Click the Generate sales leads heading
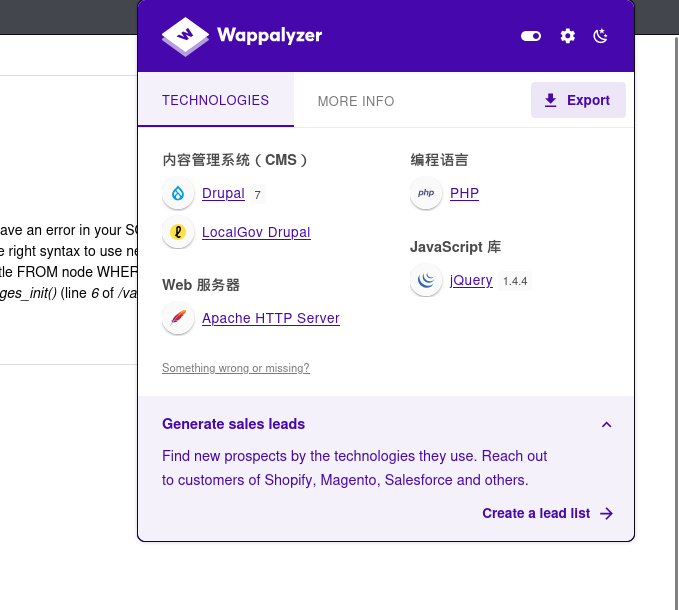Screen dimensions: 679x610 233,424
